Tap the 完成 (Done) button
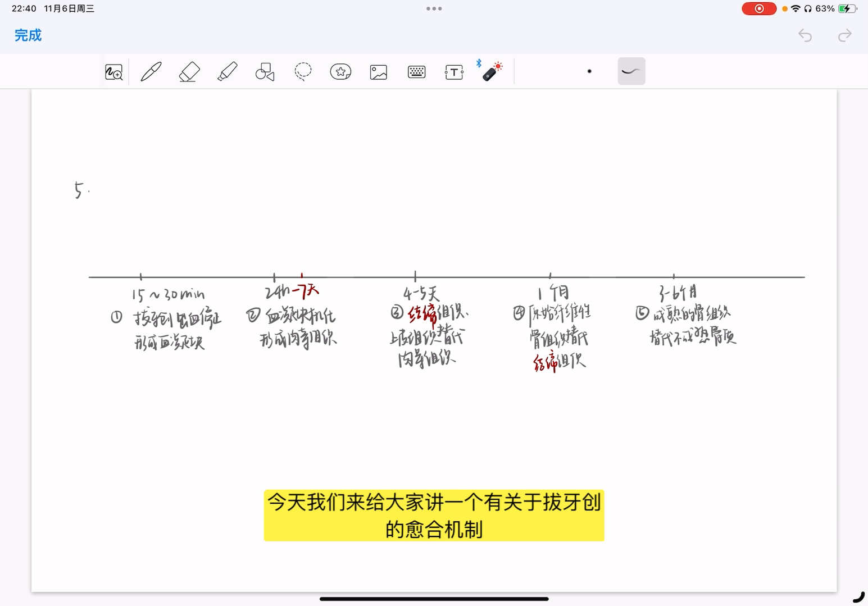The image size is (868, 606). coord(28,35)
